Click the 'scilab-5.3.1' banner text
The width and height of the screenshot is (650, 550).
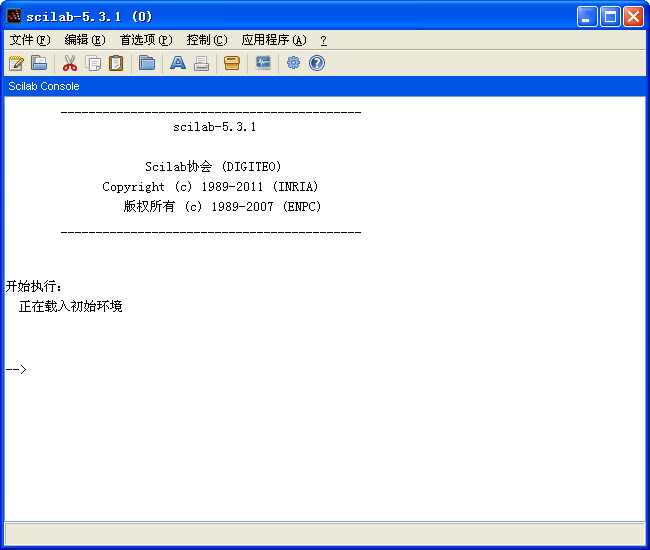pyautogui.click(x=214, y=127)
